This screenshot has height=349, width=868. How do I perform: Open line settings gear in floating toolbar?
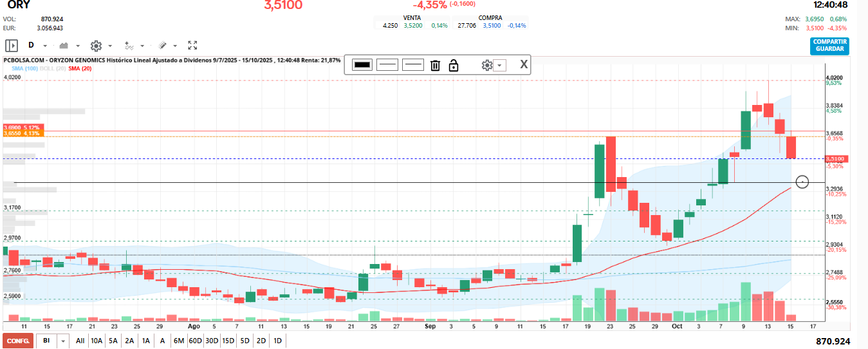tap(487, 65)
